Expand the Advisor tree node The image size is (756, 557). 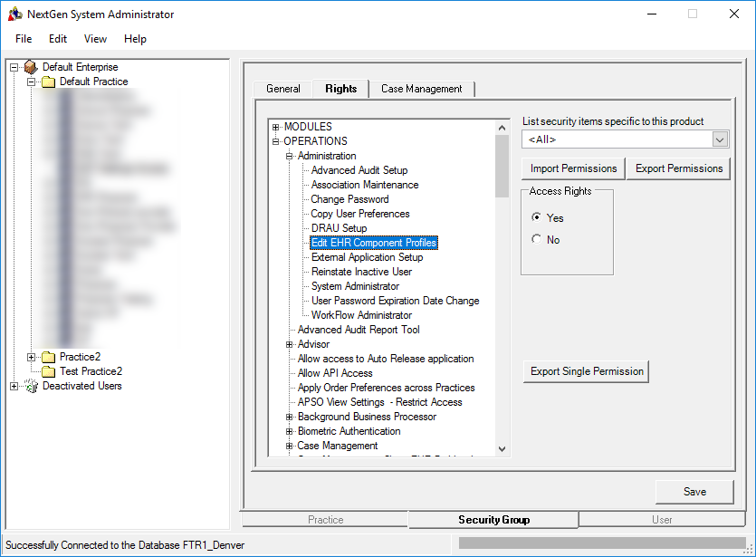pyautogui.click(x=290, y=344)
